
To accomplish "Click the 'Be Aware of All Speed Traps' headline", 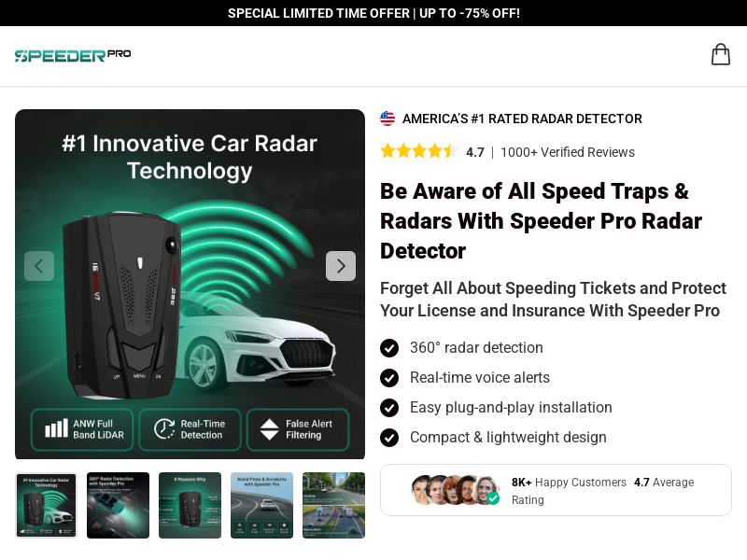I will tap(542, 221).
